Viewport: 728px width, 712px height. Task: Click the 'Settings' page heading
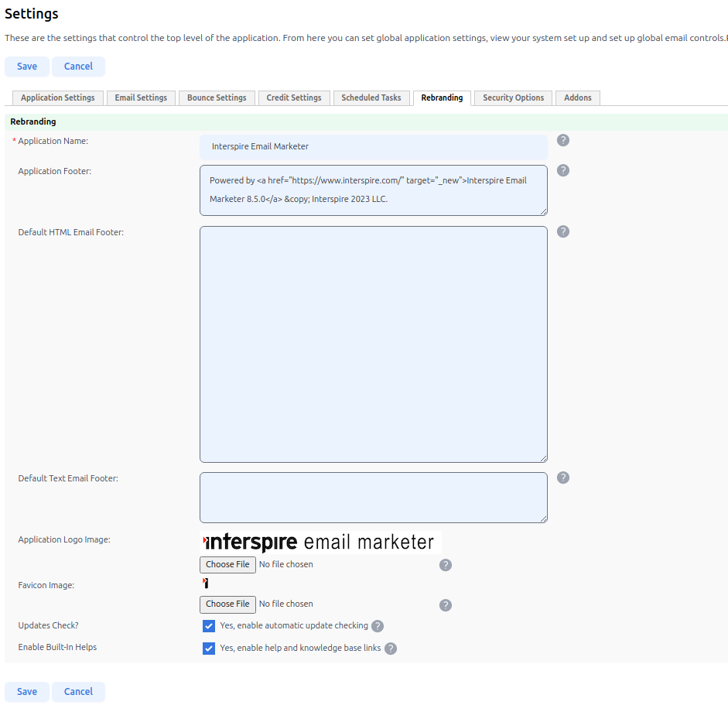pyautogui.click(x=32, y=14)
